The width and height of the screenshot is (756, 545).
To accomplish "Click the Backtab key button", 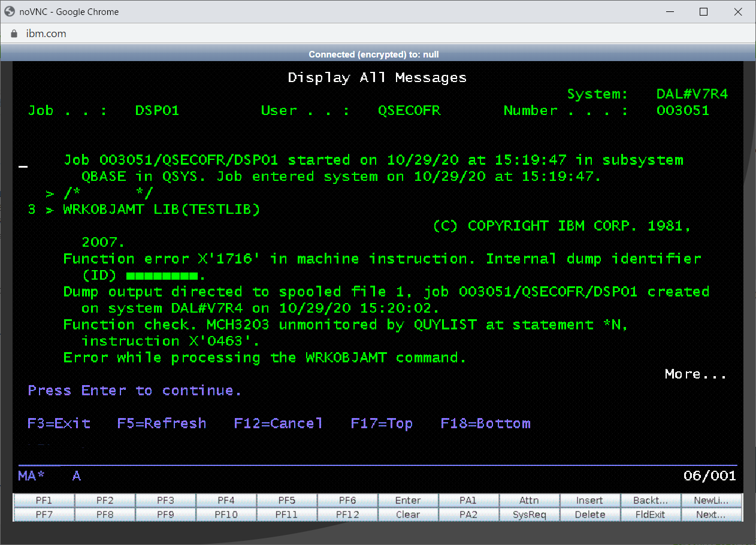I will coord(651,500).
